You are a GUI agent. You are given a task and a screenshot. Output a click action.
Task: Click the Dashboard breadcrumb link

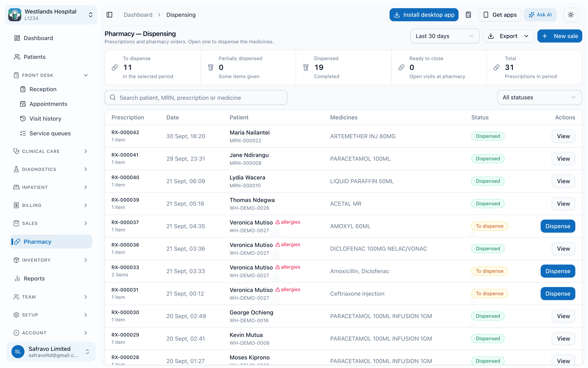pyautogui.click(x=138, y=15)
